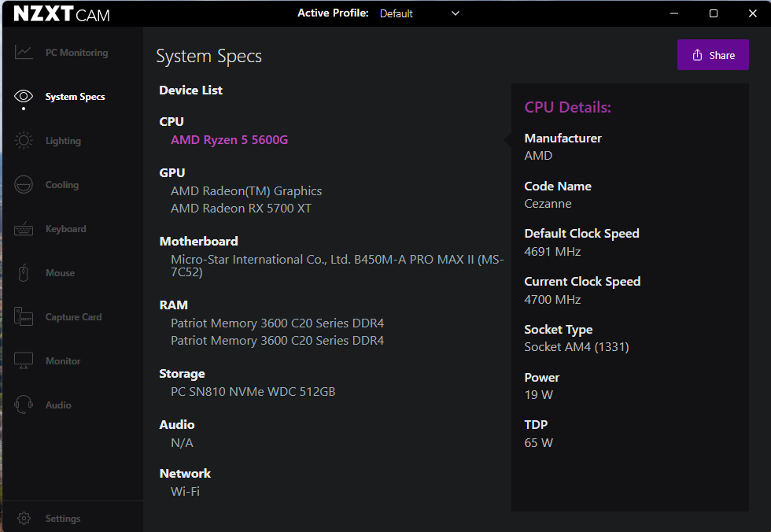
Task: Select AMD Radeon(TM) Graphics GPU entry
Action: pos(246,190)
